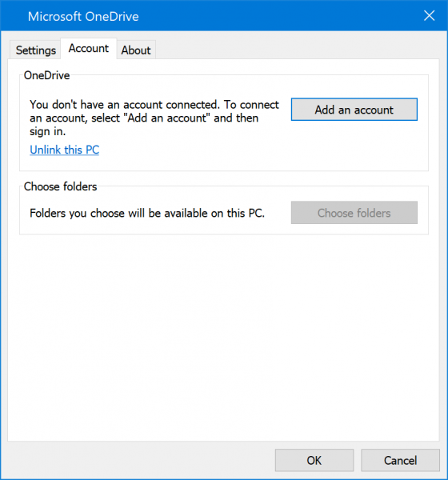Screen dimensions: 448x480
Task: Click the "You don't have an account connected" text
Action: click(x=125, y=105)
